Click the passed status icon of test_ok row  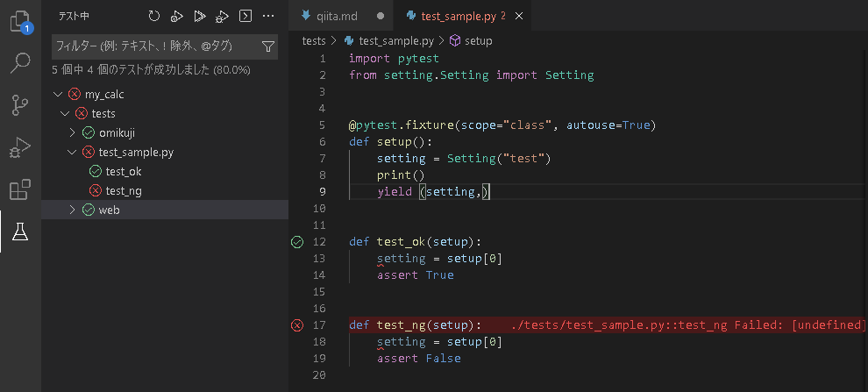click(x=96, y=172)
